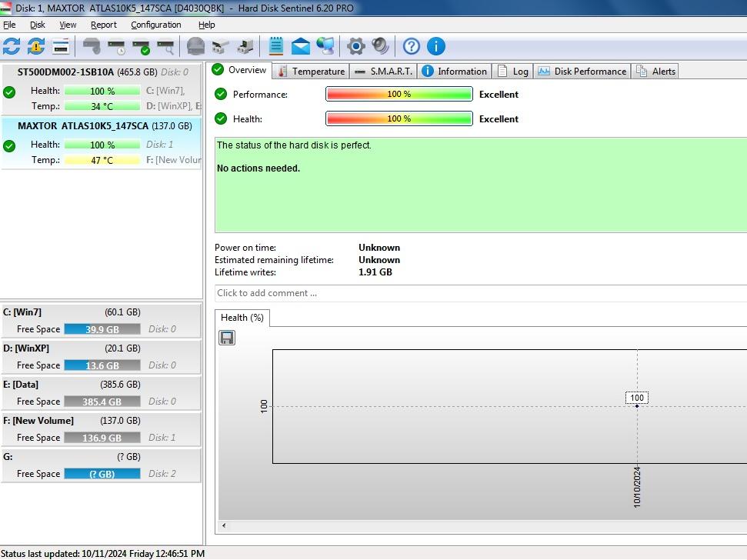Click the graph scrollbar left arrow
Image resolution: width=747 pixels, height=560 pixels.
point(224,526)
